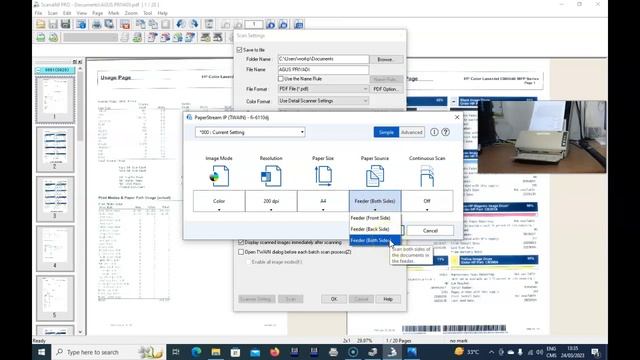Toggle the Save to file checkbox

tap(240, 50)
